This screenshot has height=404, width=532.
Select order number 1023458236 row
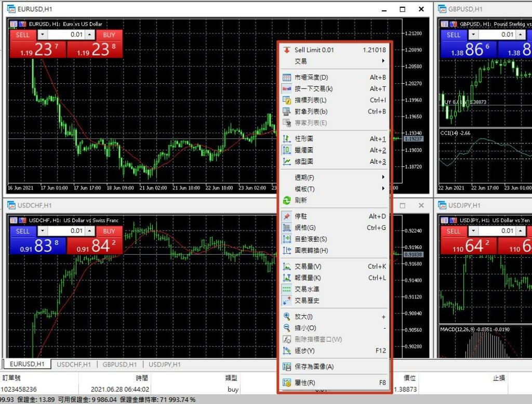19,389
